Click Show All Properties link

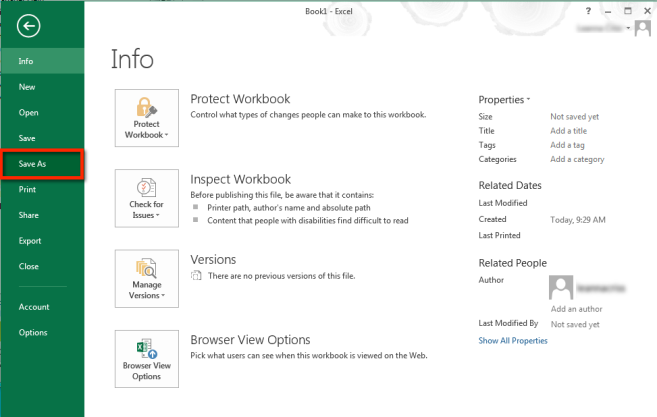coord(513,340)
